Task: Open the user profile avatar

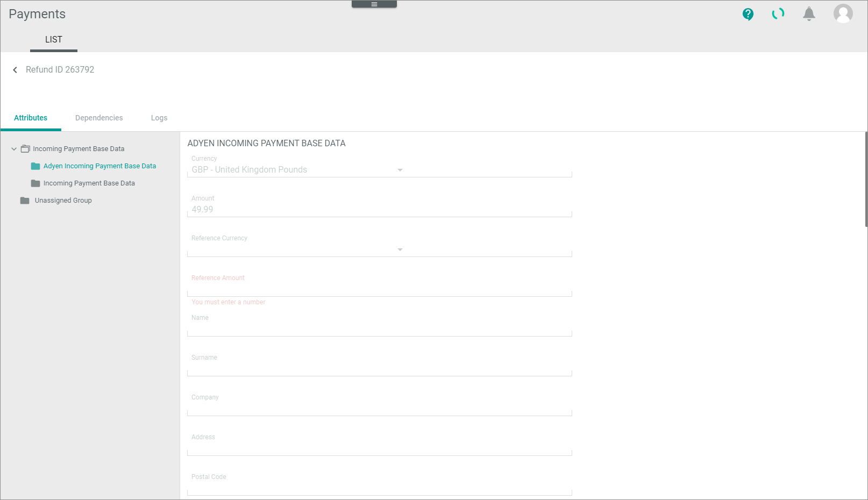Action: pyautogui.click(x=843, y=13)
